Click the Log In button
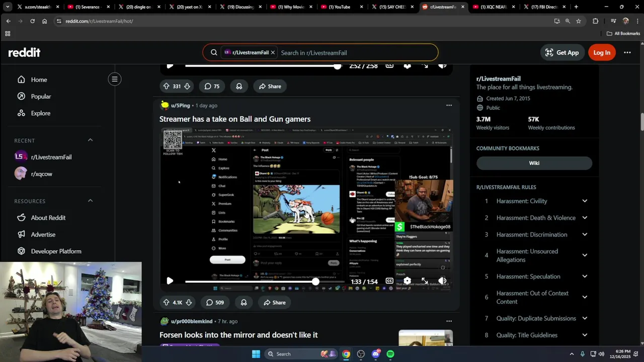 (602, 52)
